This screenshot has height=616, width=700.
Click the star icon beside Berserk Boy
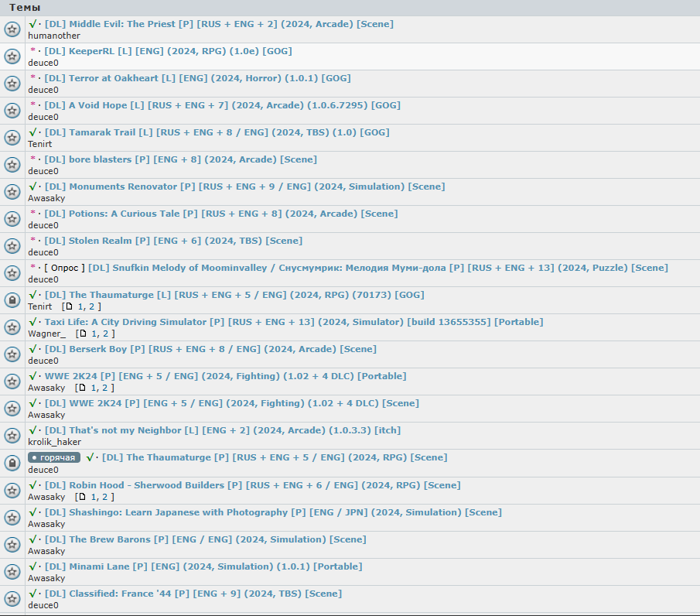click(x=12, y=354)
